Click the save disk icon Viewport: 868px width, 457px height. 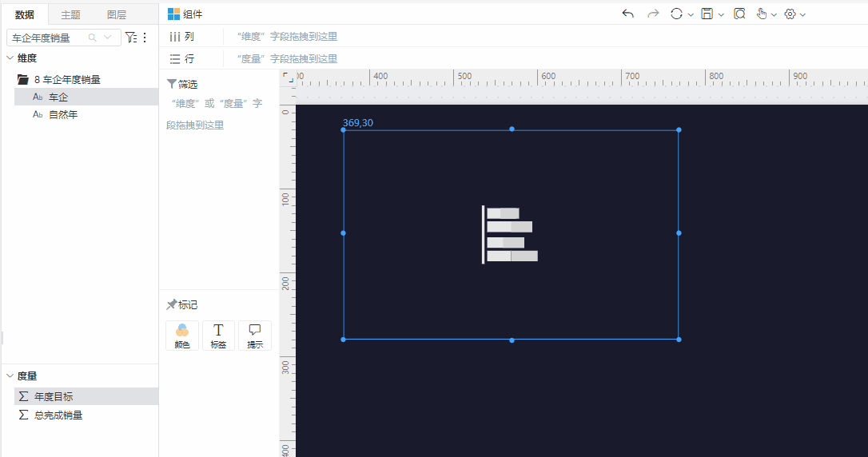pyautogui.click(x=707, y=14)
